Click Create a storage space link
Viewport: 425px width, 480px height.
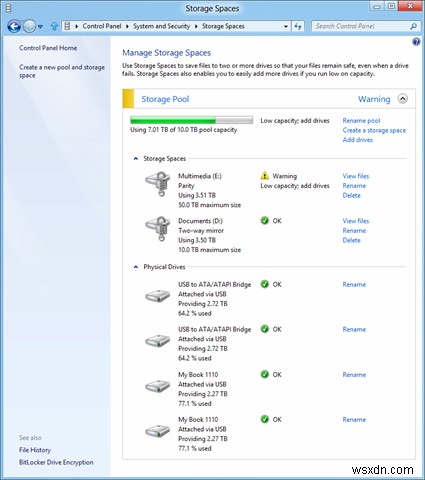pyautogui.click(x=374, y=130)
